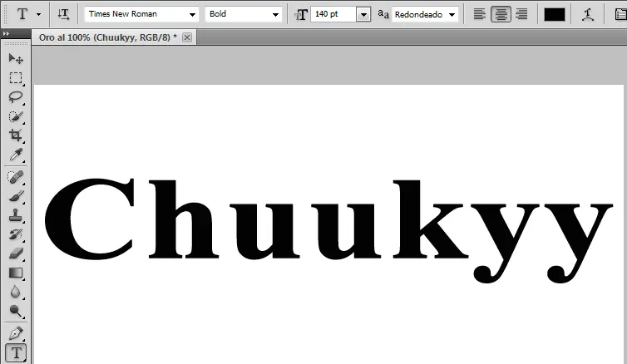Image resolution: width=627 pixels, height=364 pixels.
Task: Toggle the text orientation button
Action: click(x=63, y=14)
